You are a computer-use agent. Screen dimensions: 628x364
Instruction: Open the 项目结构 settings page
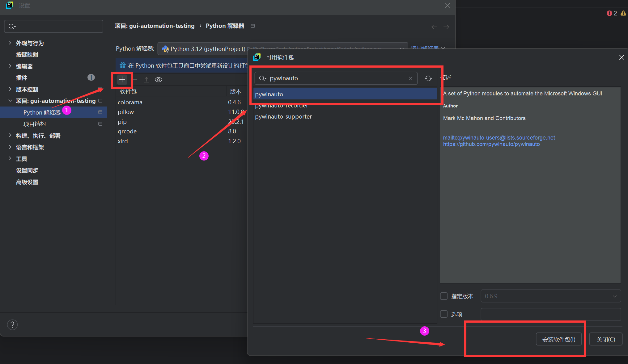point(35,124)
